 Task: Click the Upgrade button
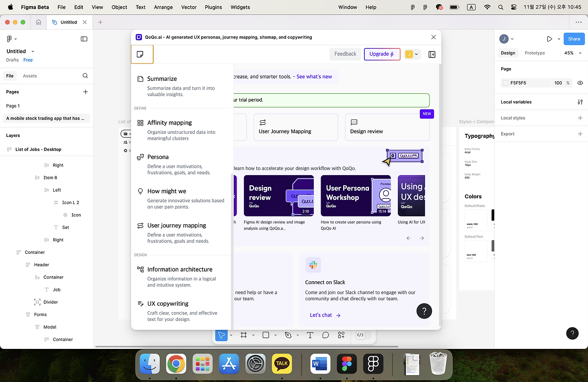pos(382,54)
